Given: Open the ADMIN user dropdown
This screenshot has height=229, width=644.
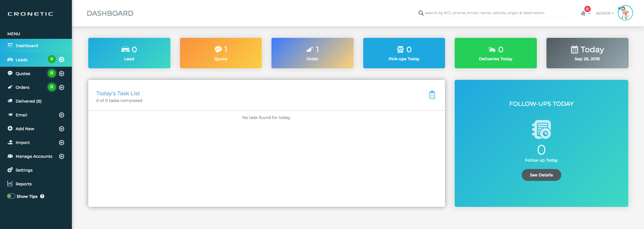Looking at the screenshot, I should tap(605, 13).
